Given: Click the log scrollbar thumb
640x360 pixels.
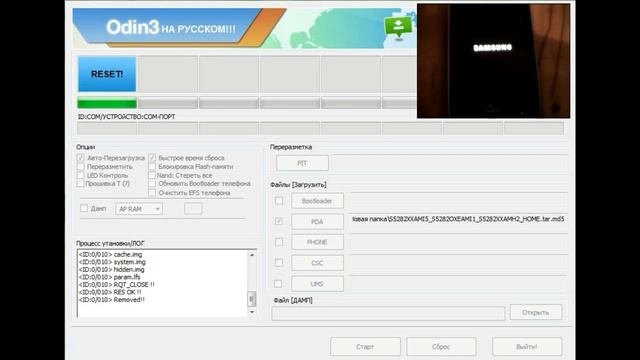Looking at the screenshot, I should point(252,299).
